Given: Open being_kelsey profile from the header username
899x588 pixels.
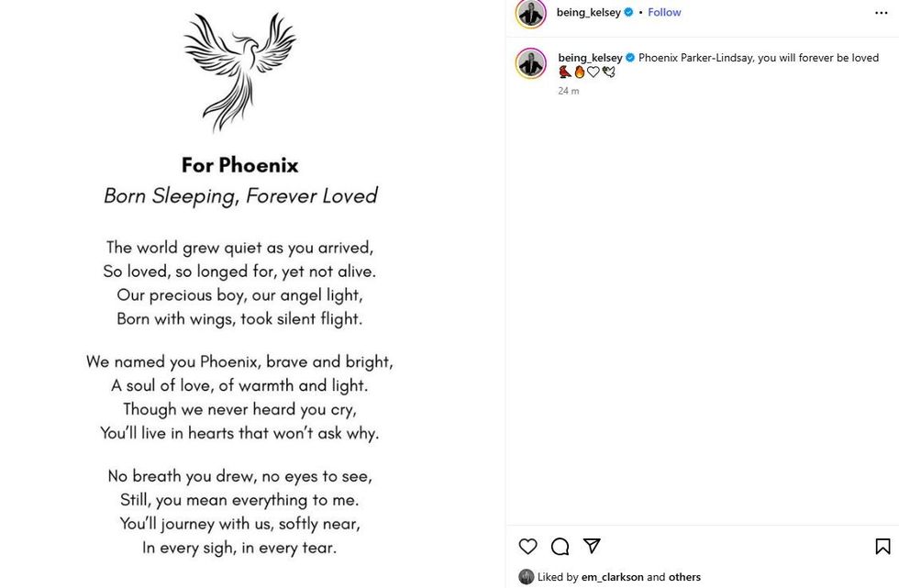Looking at the screenshot, I should tap(589, 13).
